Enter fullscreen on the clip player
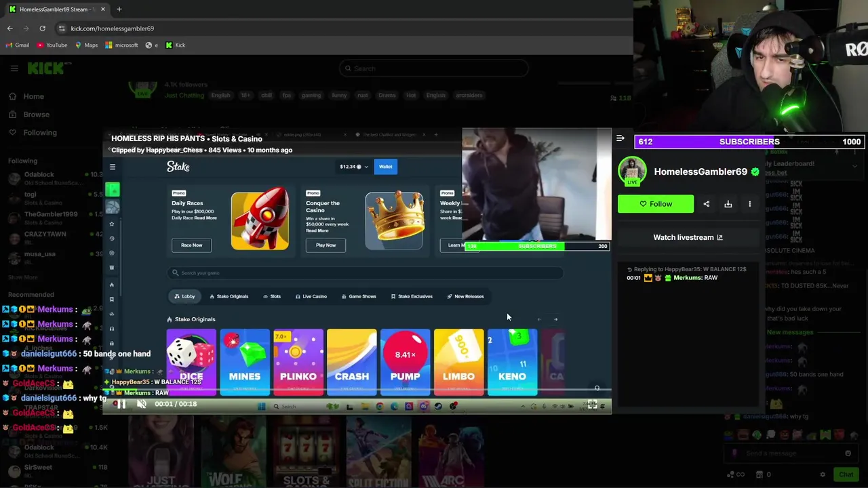The width and height of the screenshot is (868, 488). pos(592,405)
